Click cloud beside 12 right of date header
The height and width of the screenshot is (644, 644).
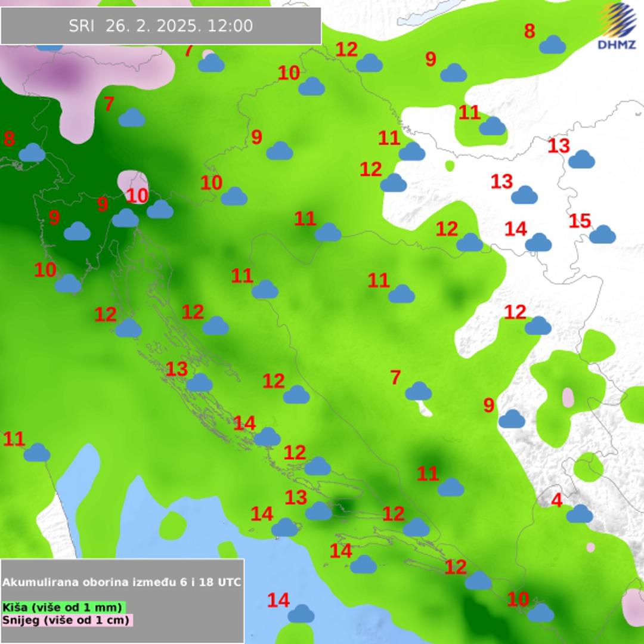369,63
